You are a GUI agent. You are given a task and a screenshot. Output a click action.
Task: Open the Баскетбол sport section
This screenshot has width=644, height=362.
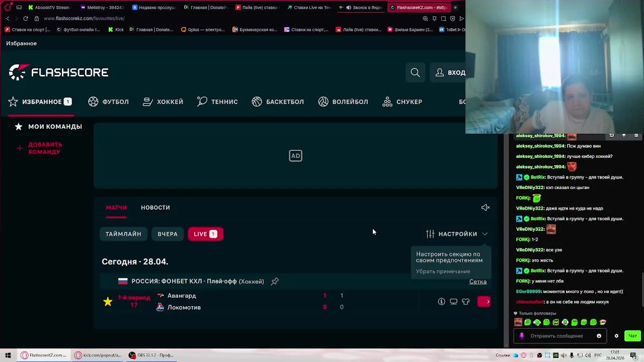pyautogui.click(x=278, y=102)
